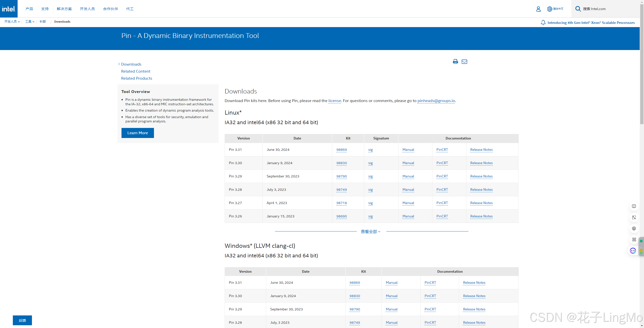The image size is (644, 328).
Task: Open the globe language selector
Action: point(555,9)
